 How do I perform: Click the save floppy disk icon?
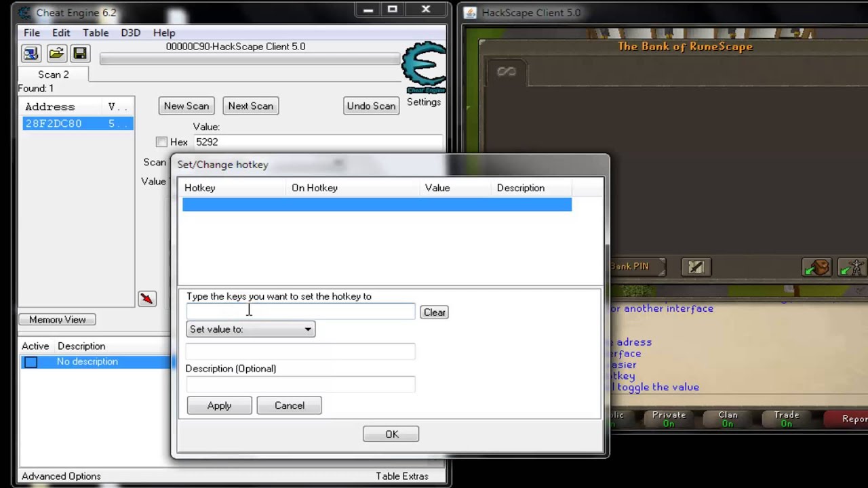point(79,54)
